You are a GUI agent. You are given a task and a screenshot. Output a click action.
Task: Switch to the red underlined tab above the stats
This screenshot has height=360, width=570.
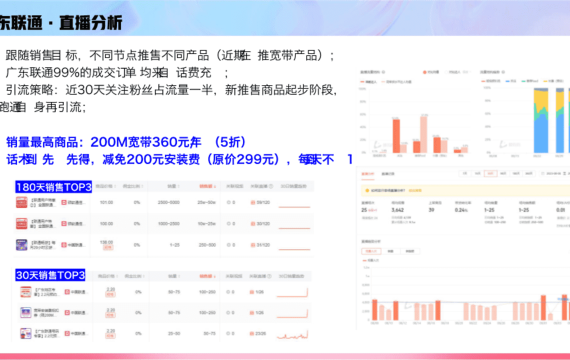[368, 174]
